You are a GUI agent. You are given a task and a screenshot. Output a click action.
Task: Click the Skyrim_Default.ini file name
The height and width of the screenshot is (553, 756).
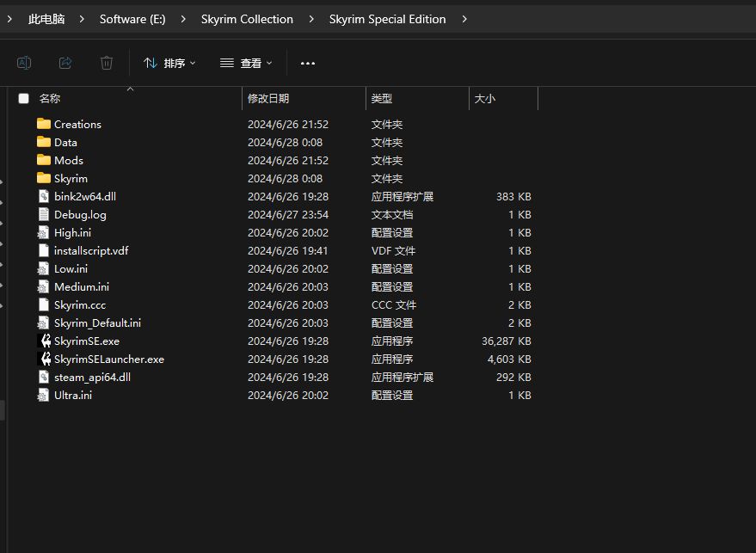tap(97, 323)
